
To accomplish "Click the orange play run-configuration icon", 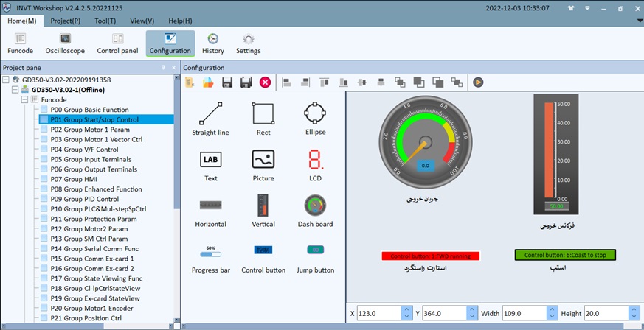I will (x=478, y=82).
